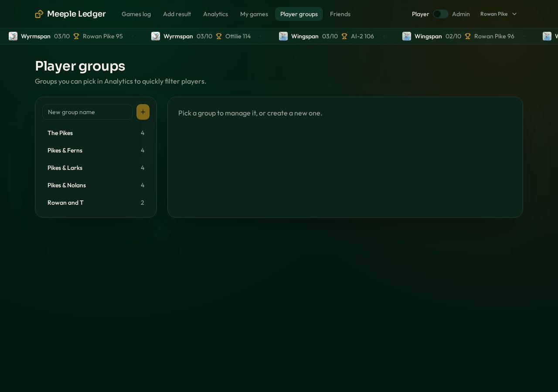
Task: Click the Meeple Ledger logo icon
Action: tap(39, 14)
